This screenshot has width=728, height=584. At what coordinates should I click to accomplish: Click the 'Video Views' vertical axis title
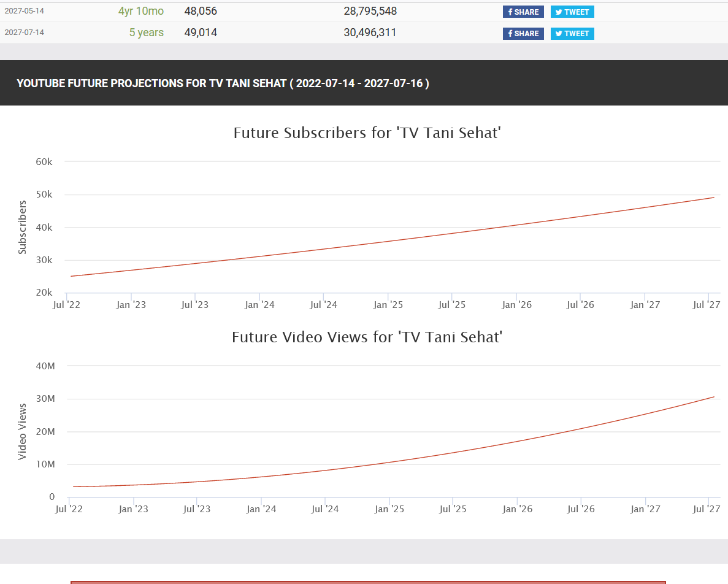click(x=23, y=431)
